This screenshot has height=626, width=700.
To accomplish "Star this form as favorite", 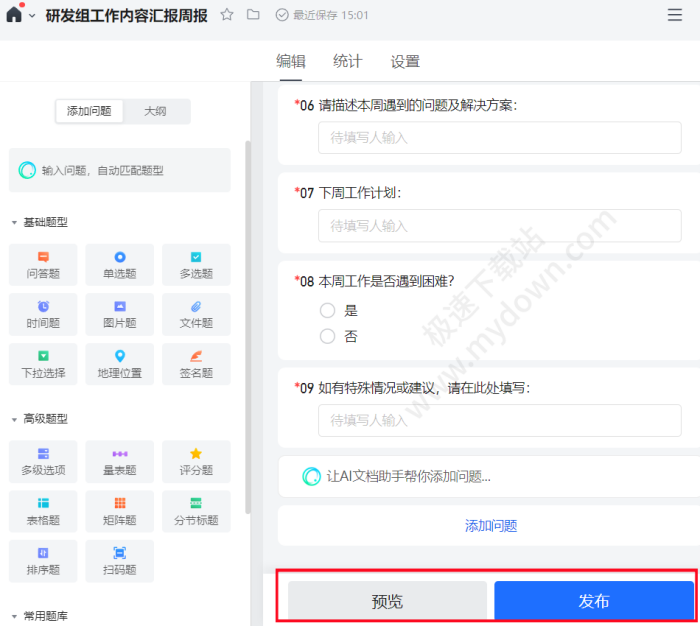I will click(227, 15).
